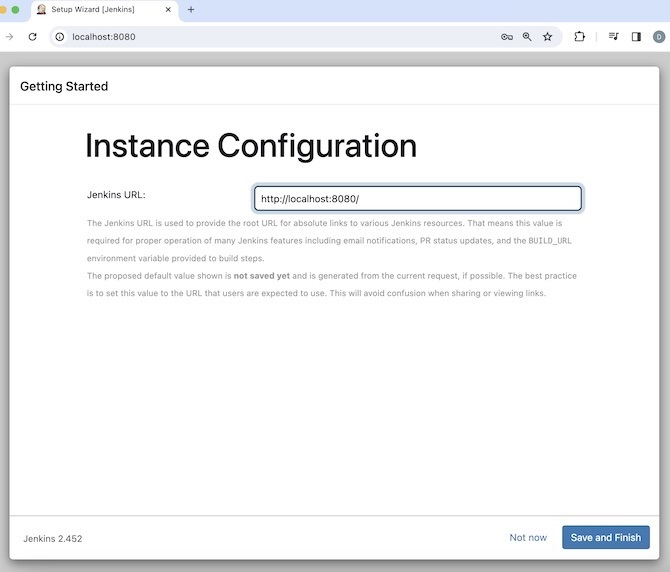Viewport: 670px width, 572px height.
Task: Click the Jenkins favicon on the tab
Action: (41, 9)
